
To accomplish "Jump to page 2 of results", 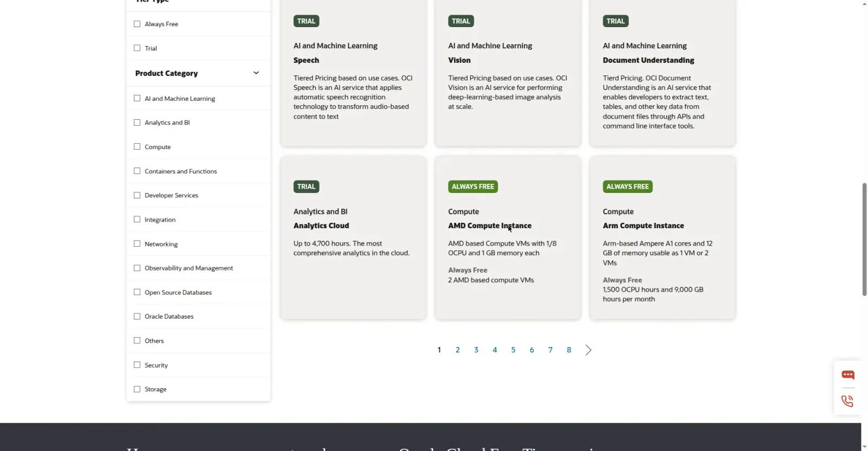I will tap(458, 350).
